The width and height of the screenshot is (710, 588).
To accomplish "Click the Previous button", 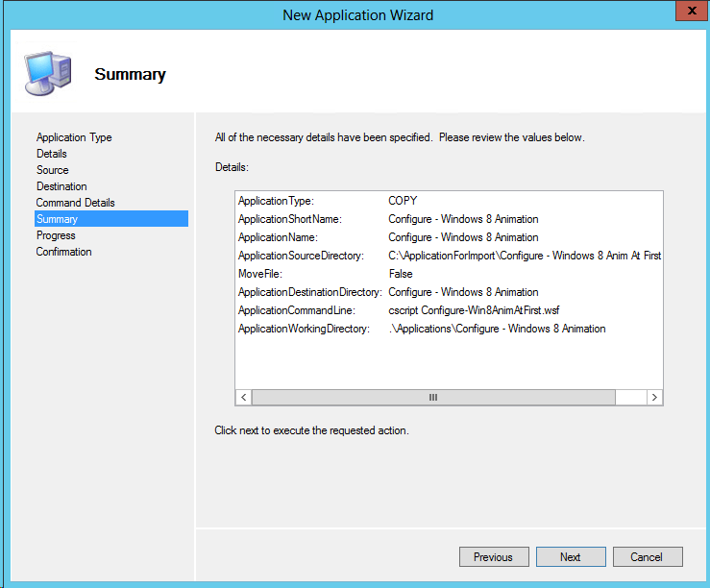I will pyautogui.click(x=493, y=556).
